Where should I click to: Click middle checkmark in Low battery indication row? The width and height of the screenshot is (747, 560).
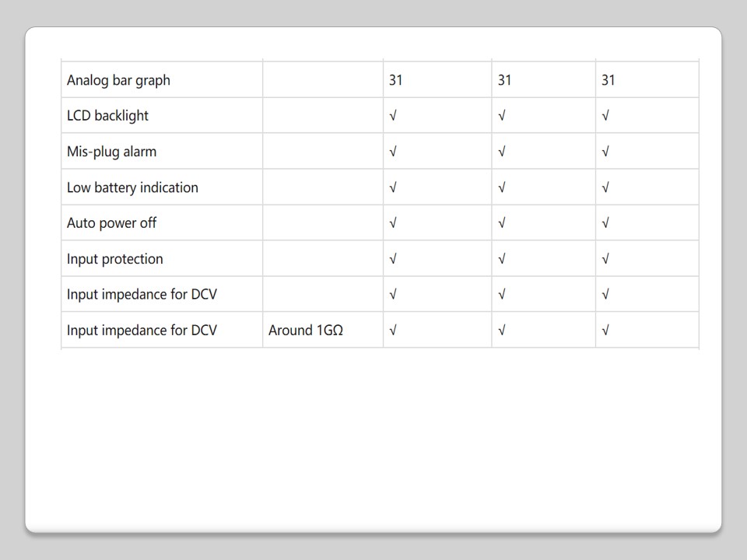click(502, 187)
